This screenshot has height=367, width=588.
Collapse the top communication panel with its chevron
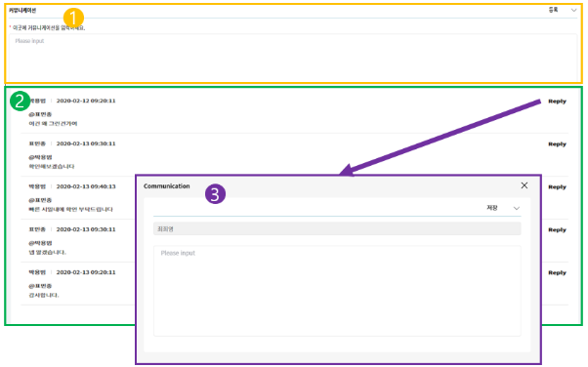573,10
